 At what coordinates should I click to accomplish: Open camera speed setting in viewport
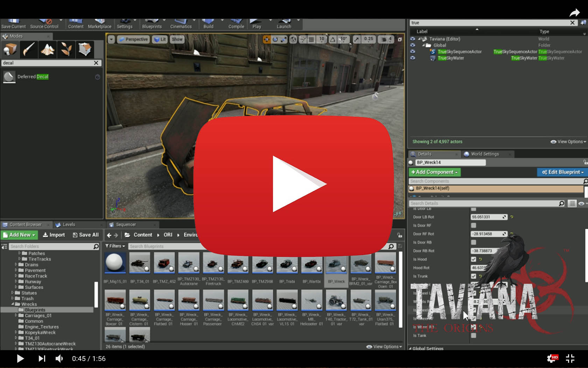(x=386, y=39)
